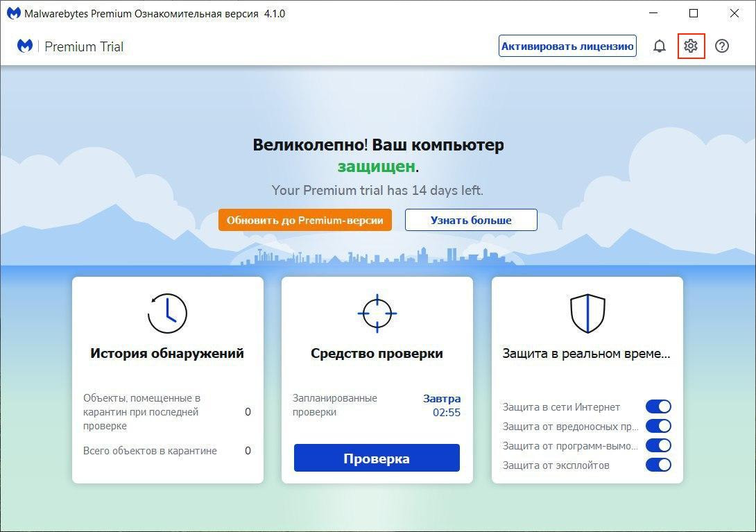The height and width of the screenshot is (532, 756).
Task: Click the real-time protection shield icon
Action: (x=587, y=314)
